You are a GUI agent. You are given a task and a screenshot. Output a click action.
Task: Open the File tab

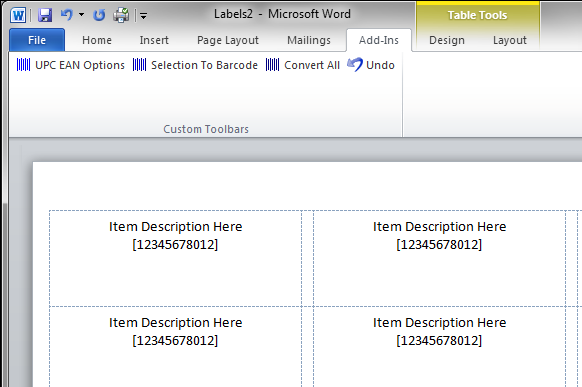(x=37, y=40)
